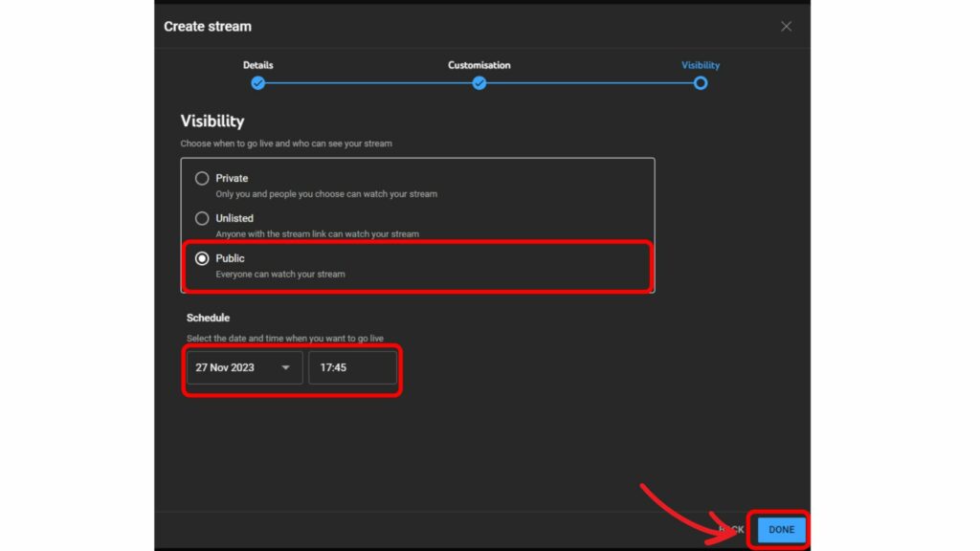Click the 17:45 time field

coord(352,367)
